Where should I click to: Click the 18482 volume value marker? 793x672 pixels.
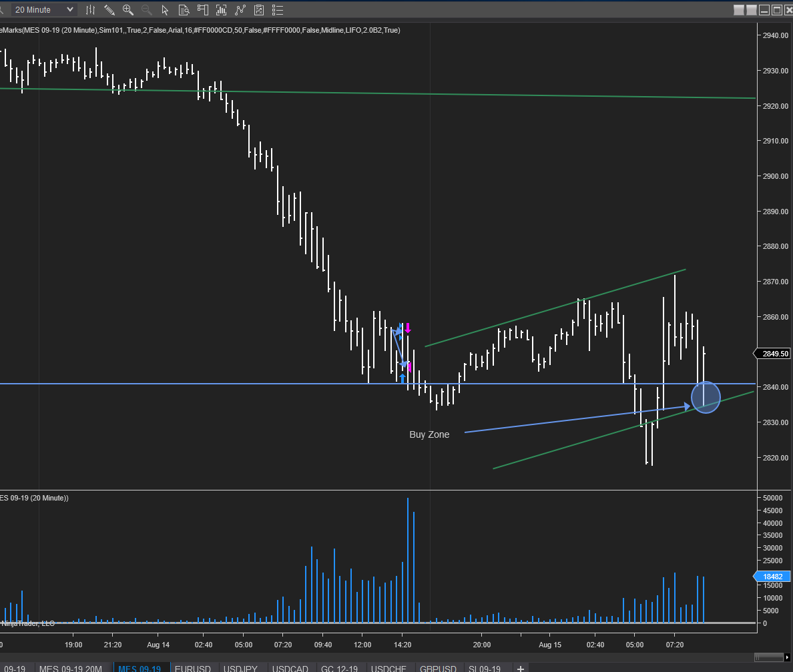772,577
